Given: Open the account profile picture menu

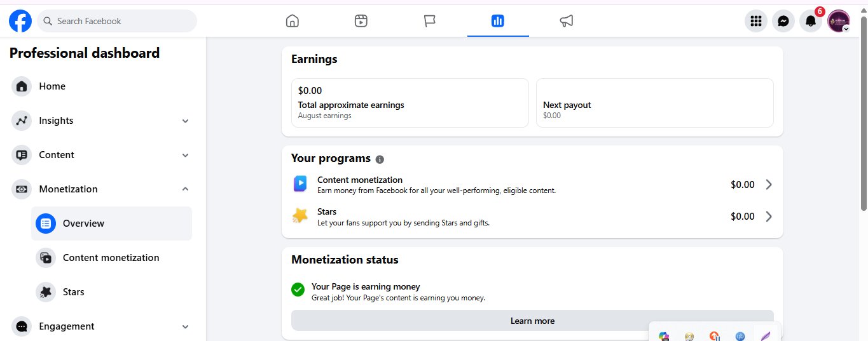Looking at the screenshot, I should (839, 21).
